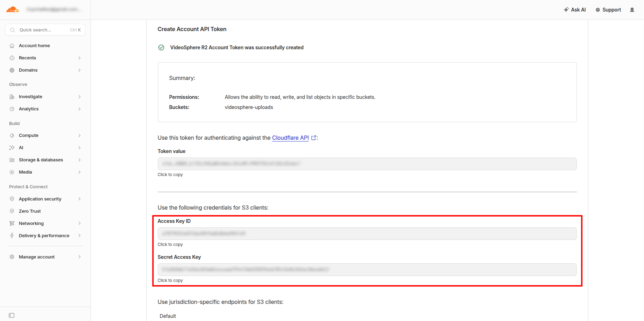Click the Application security shield icon

coord(12,199)
